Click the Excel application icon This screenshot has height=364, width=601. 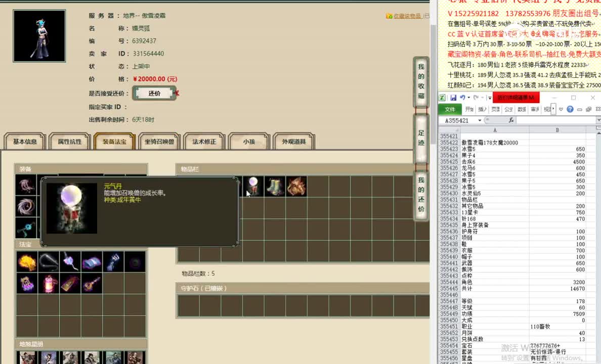(442, 98)
